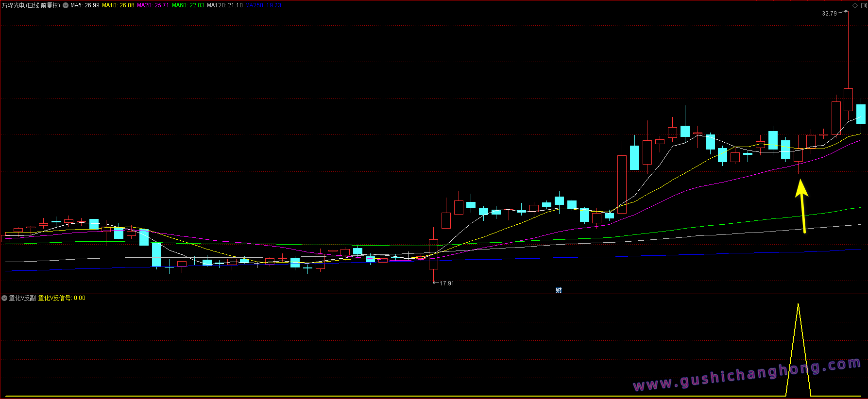The height and width of the screenshot is (399, 868).
Task: Select the yellow MA10: 26.06 label
Action: [x=118, y=5]
